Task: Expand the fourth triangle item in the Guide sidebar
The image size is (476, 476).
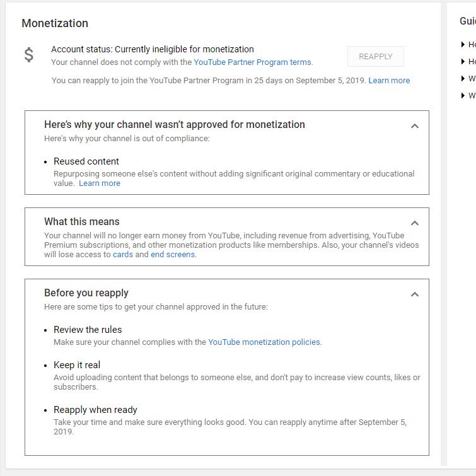Action: tap(463, 96)
